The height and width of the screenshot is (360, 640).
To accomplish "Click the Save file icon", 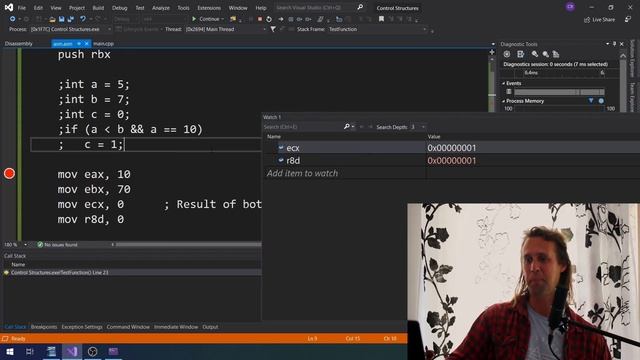I will (61, 19).
